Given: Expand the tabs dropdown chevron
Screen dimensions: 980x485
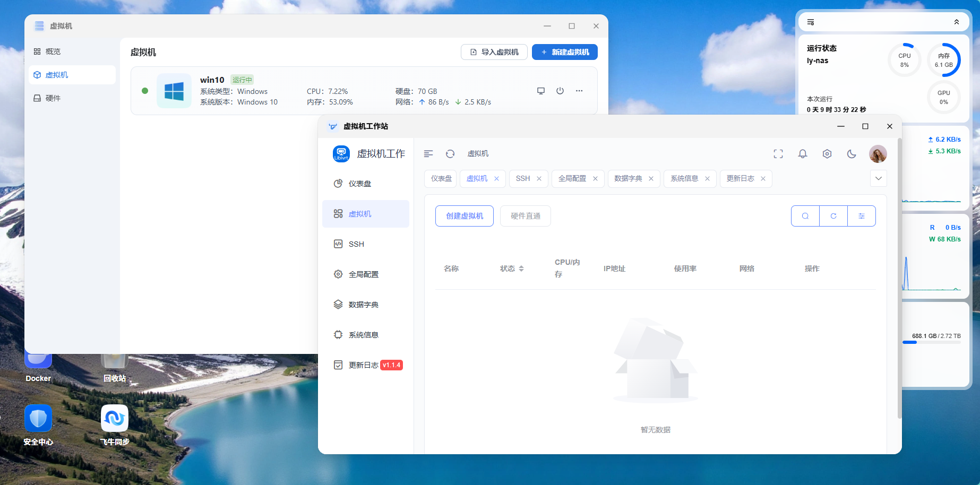Looking at the screenshot, I should pyautogui.click(x=879, y=178).
